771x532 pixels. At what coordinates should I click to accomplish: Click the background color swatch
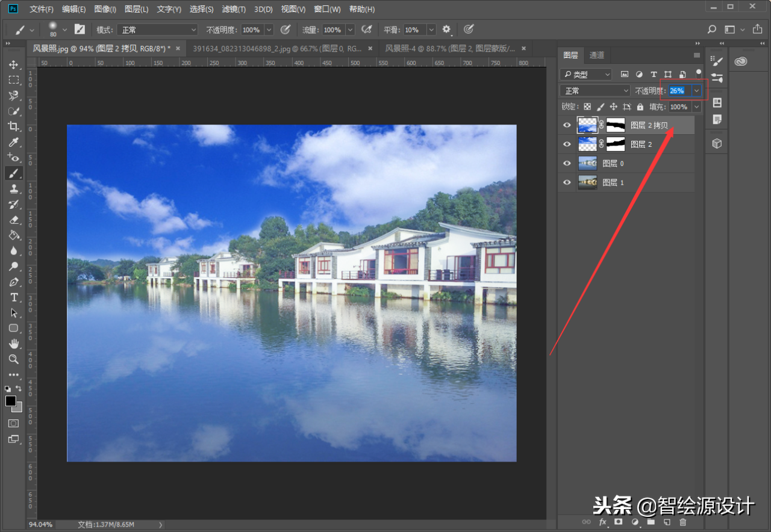[x=19, y=409]
